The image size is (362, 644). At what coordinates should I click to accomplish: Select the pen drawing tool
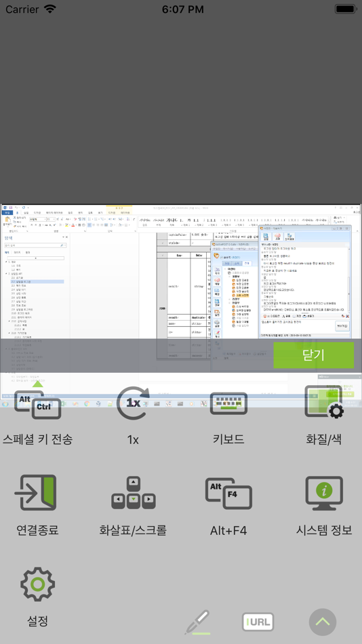(x=198, y=622)
